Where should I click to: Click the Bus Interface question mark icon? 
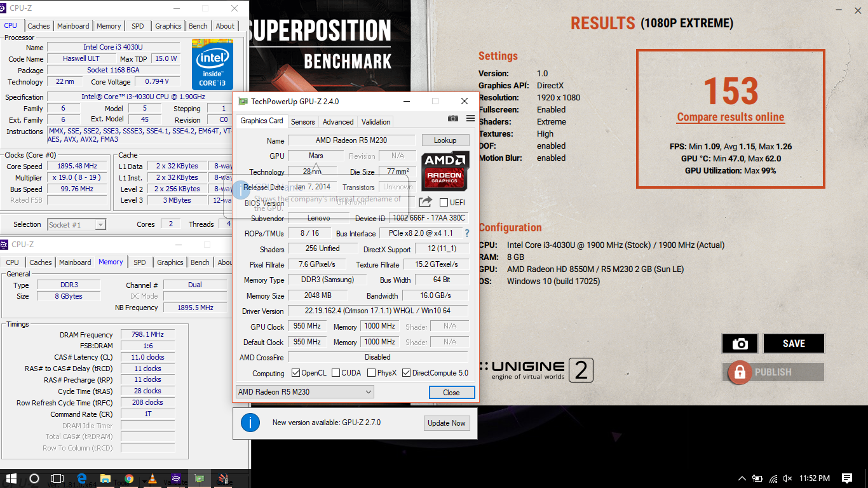[467, 233]
